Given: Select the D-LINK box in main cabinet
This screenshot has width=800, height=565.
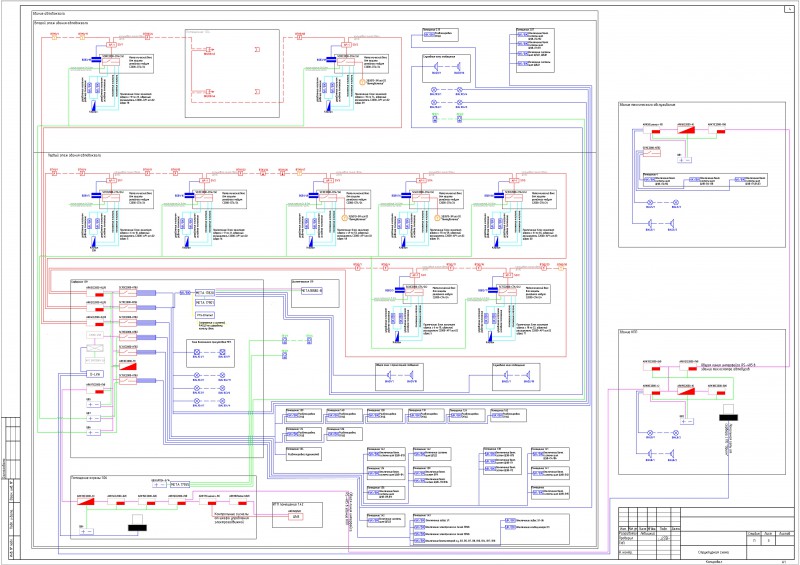Looking at the screenshot, I should click(x=95, y=374).
